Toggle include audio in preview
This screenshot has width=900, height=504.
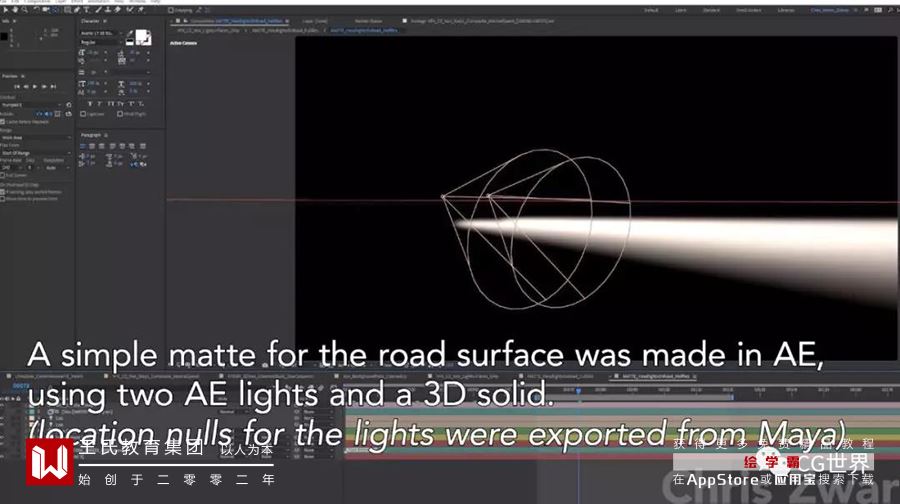46,114
